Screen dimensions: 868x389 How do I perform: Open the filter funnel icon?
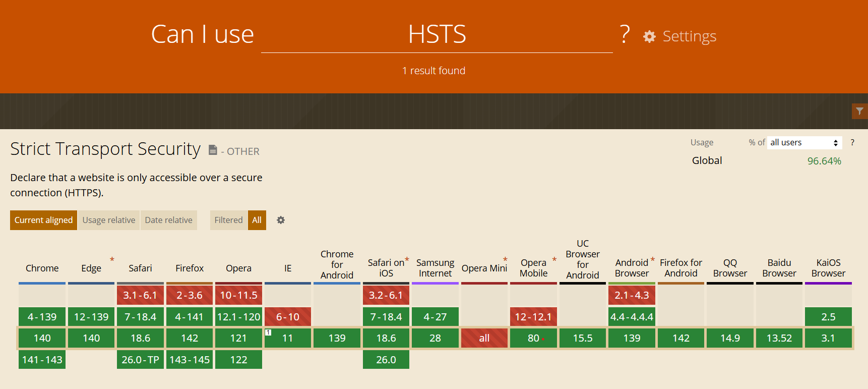point(859,111)
